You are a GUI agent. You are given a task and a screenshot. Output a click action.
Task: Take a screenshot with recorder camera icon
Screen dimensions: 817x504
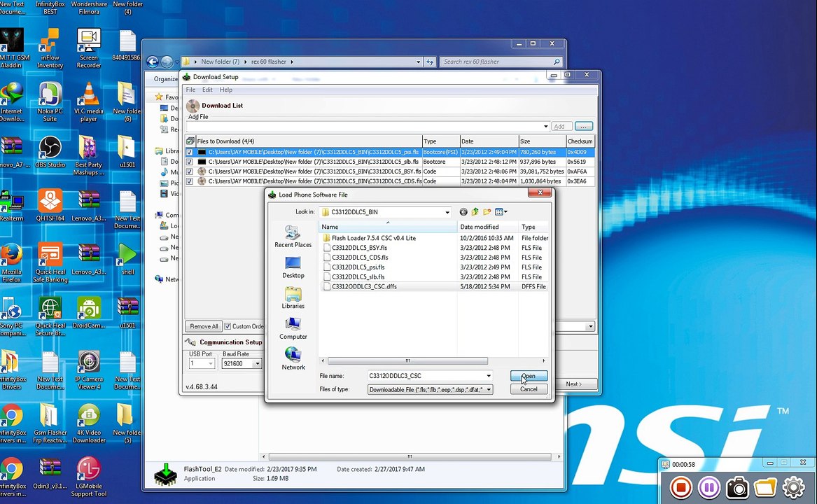[x=737, y=488]
